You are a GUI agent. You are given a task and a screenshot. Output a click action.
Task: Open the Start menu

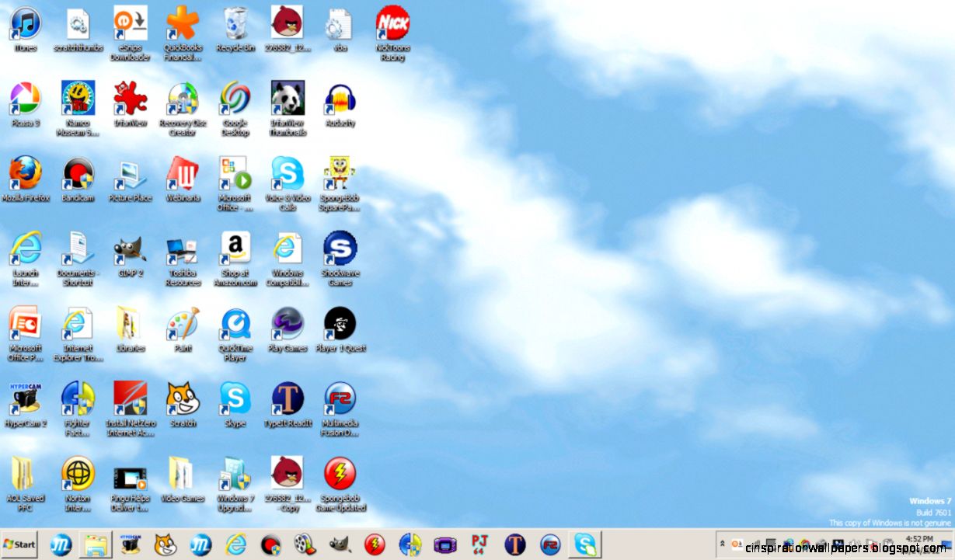coord(20,544)
